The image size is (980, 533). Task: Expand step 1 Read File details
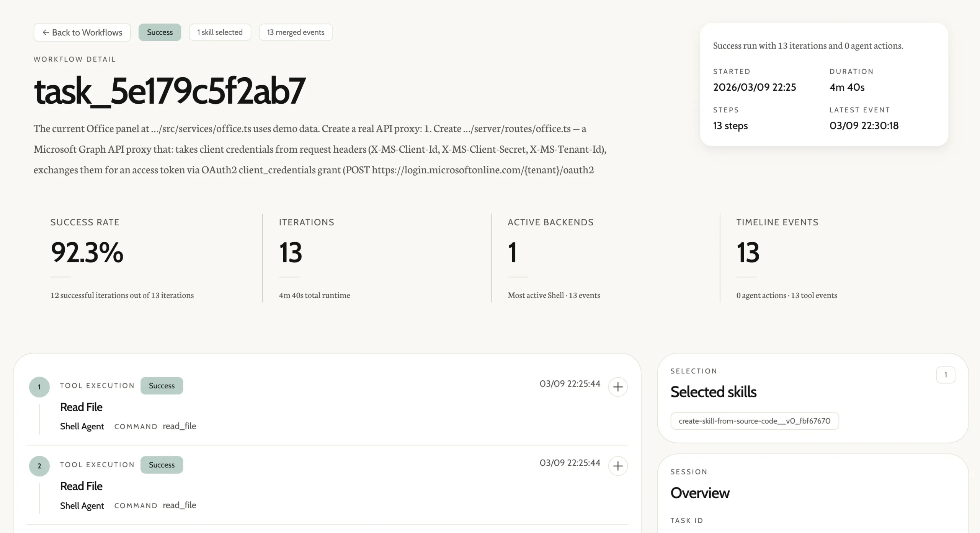(x=617, y=387)
